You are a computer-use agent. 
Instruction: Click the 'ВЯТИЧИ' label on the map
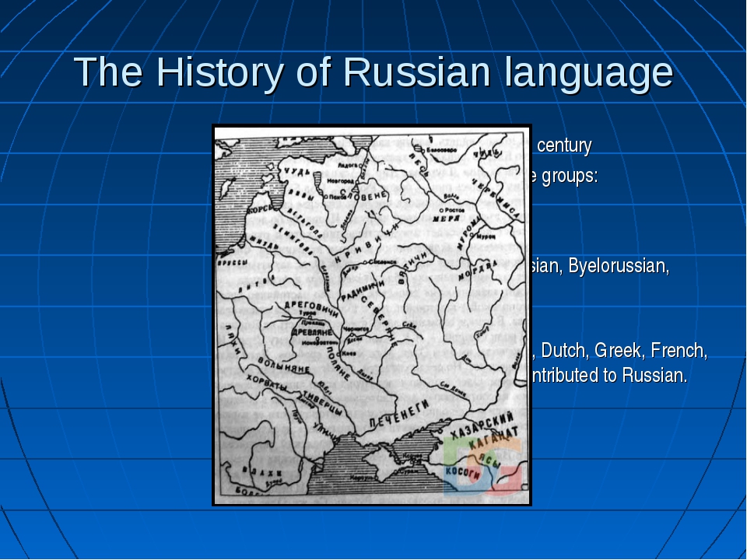(x=413, y=267)
